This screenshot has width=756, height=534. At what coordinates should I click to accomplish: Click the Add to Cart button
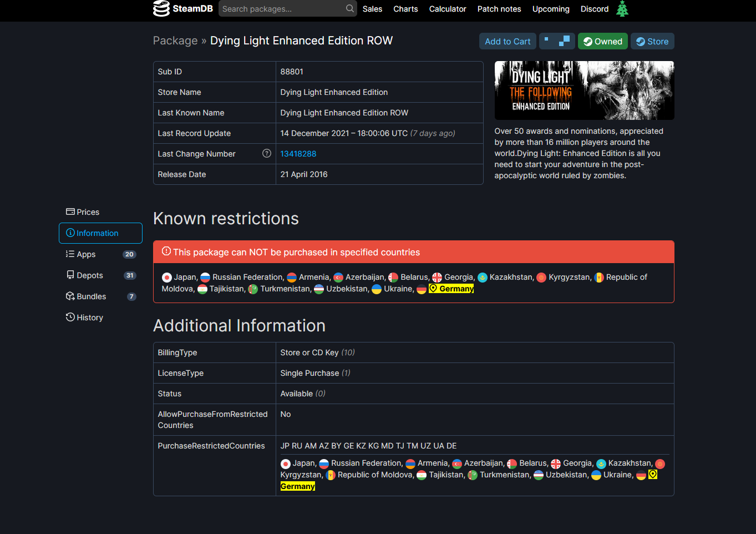click(508, 41)
